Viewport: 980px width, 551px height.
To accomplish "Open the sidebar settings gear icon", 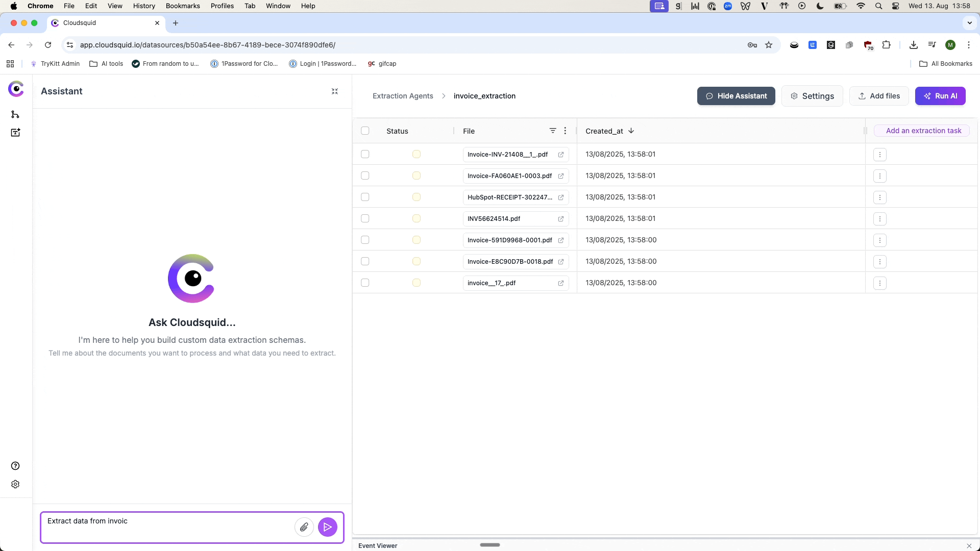I will tap(15, 484).
